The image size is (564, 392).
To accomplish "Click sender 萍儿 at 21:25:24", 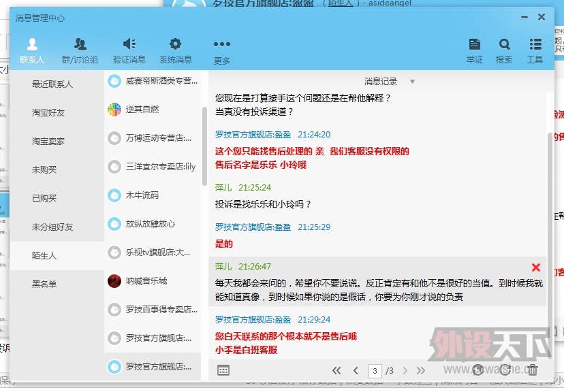I will (x=223, y=188).
